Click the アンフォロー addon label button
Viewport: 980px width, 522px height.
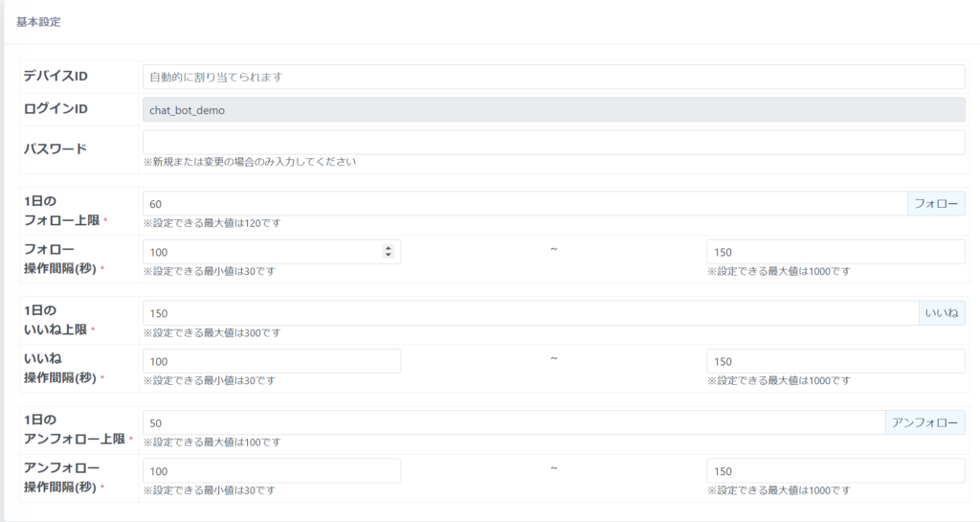924,422
